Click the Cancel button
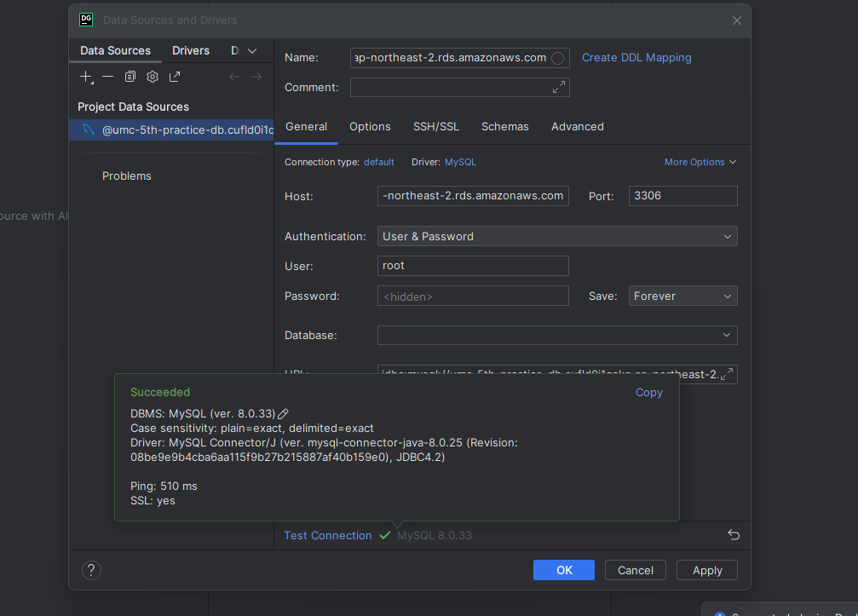 (x=636, y=570)
